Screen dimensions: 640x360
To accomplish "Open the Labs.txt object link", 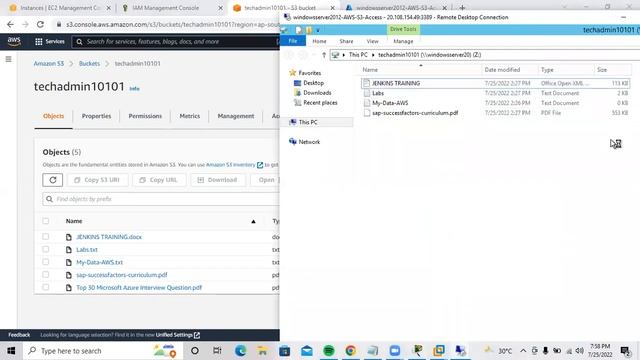I will coord(87,250).
